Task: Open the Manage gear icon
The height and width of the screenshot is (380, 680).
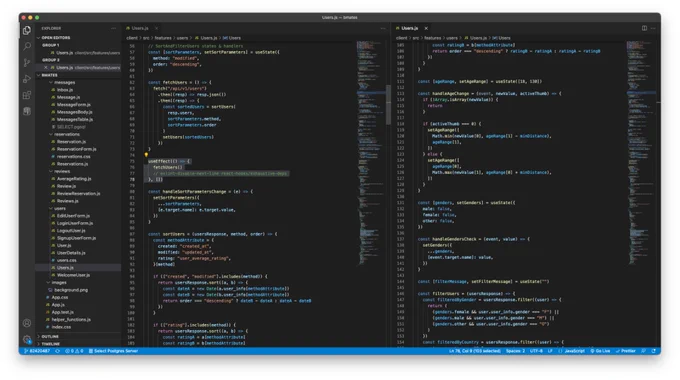Action: [x=27, y=339]
